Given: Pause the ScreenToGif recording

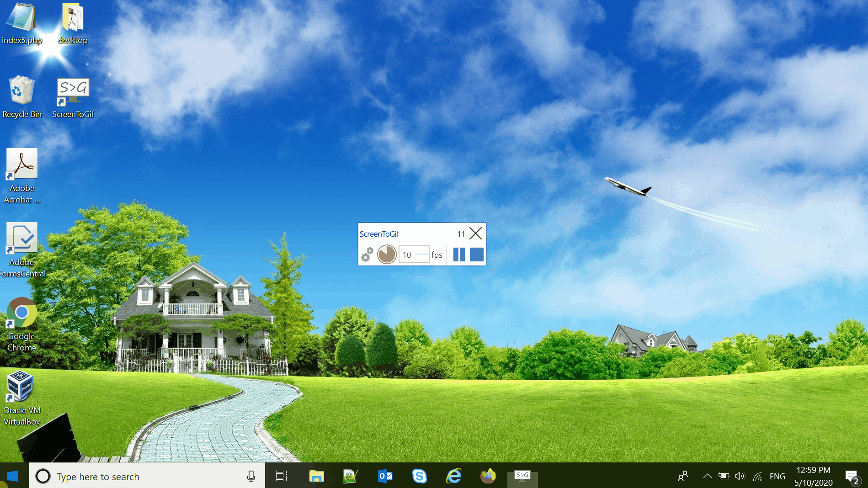Looking at the screenshot, I should (x=459, y=255).
